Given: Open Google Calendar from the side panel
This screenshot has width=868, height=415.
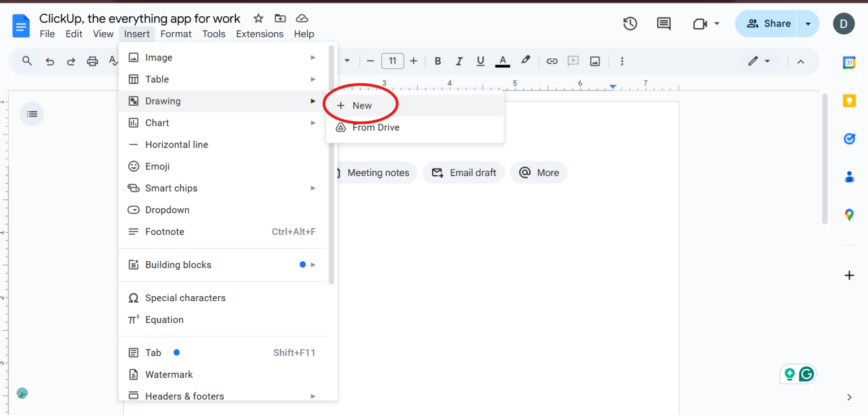Looking at the screenshot, I should (849, 61).
